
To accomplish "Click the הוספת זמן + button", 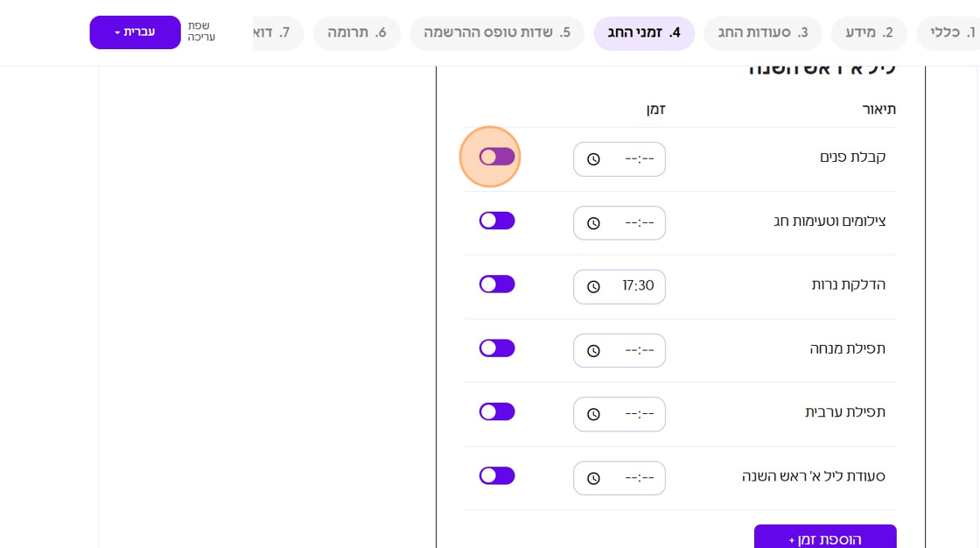I will pos(825,538).
